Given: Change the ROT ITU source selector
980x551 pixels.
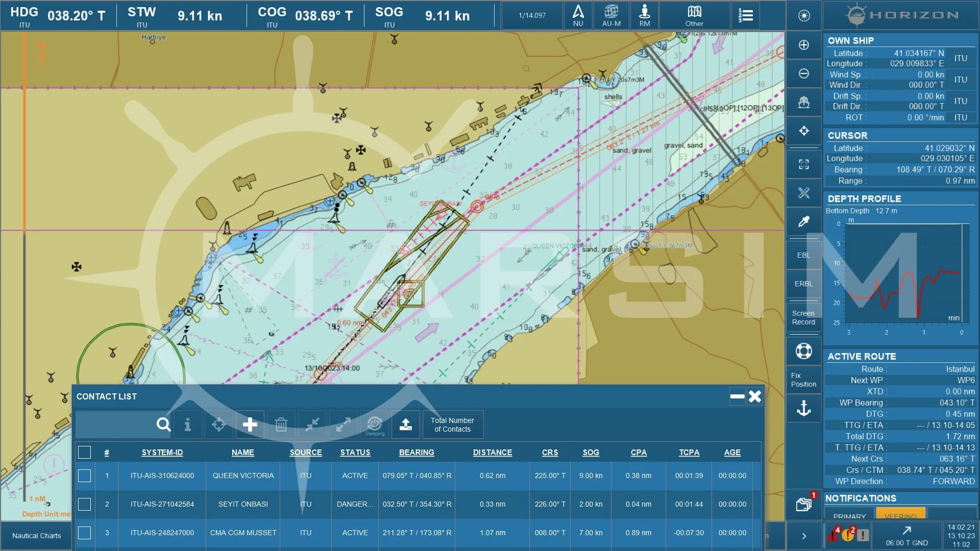Looking at the screenshot, I should [x=961, y=117].
